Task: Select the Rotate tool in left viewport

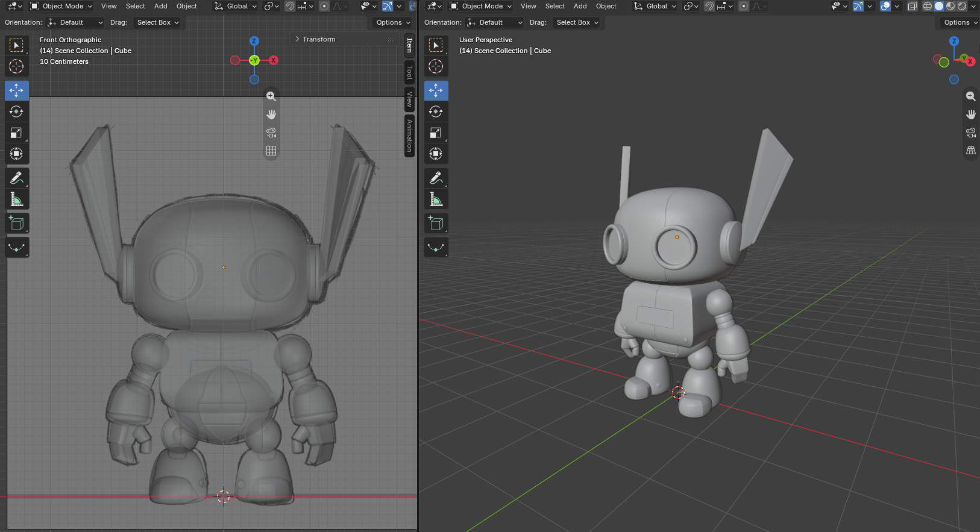Action: pyautogui.click(x=16, y=111)
